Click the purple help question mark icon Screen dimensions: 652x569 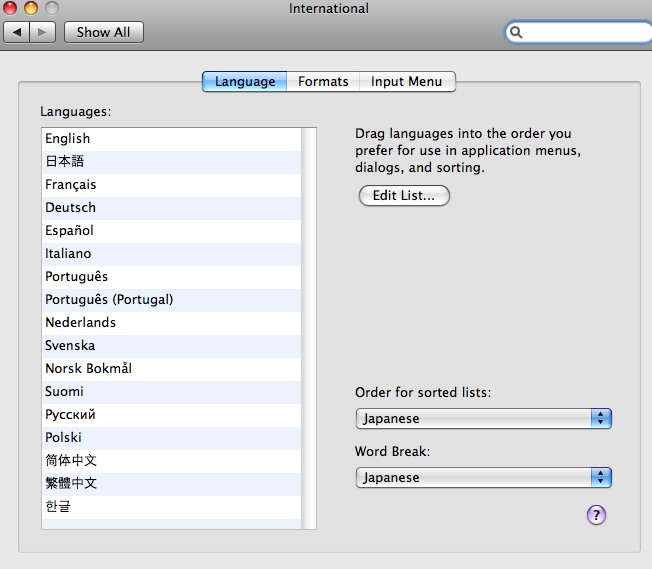(x=596, y=515)
